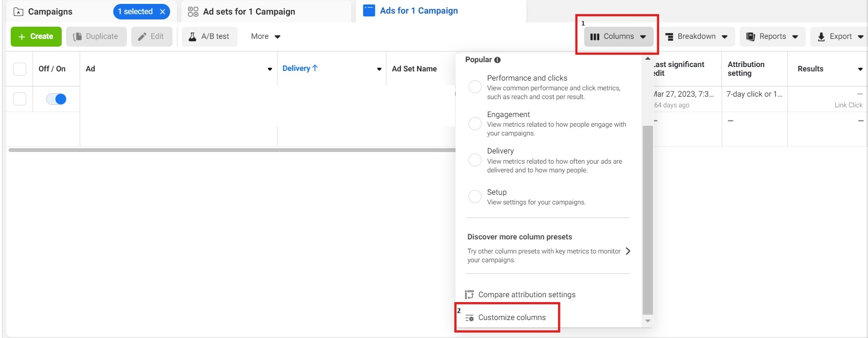Open the Reports menu
This screenshot has width=868, height=338.
(x=772, y=36)
